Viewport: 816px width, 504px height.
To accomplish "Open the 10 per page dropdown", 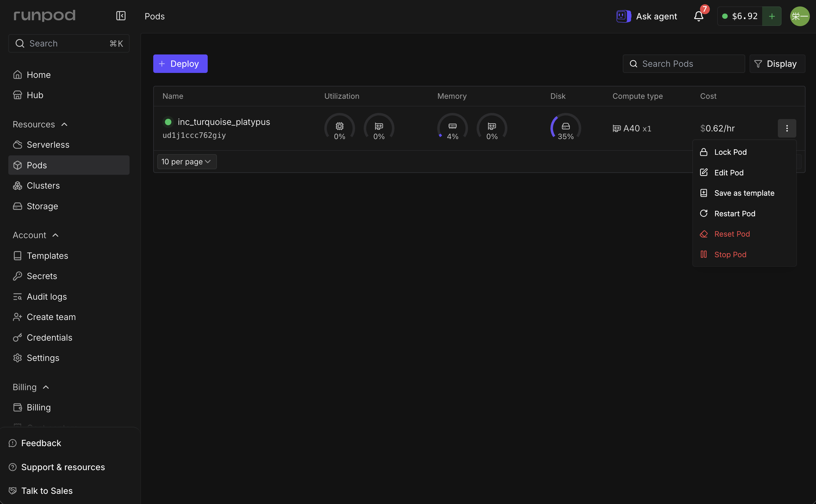I will click(187, 162).
